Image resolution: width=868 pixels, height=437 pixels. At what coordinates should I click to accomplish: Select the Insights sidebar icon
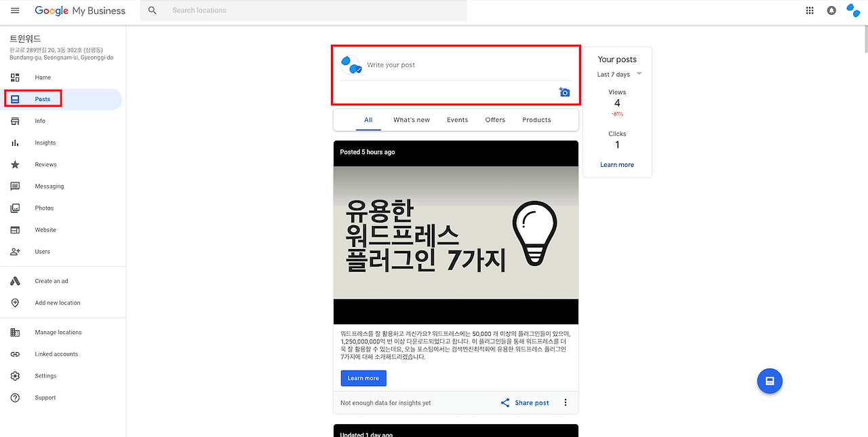tap(16, 142)
